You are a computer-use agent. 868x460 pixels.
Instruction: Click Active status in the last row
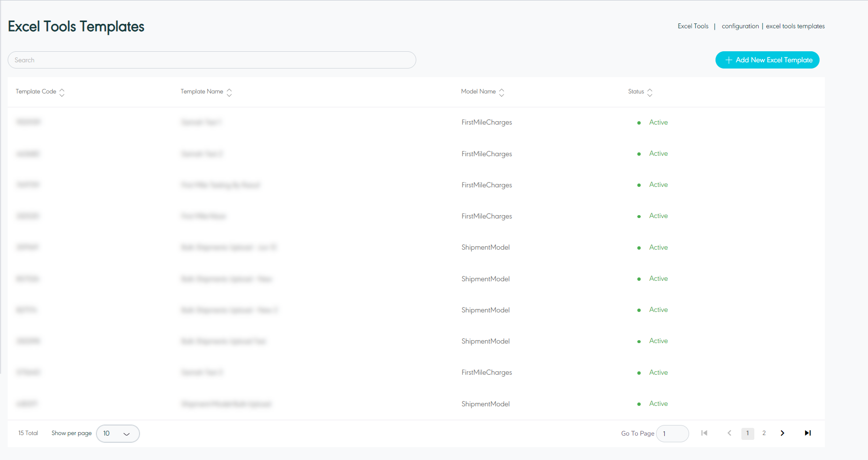(x=658, y=403)
